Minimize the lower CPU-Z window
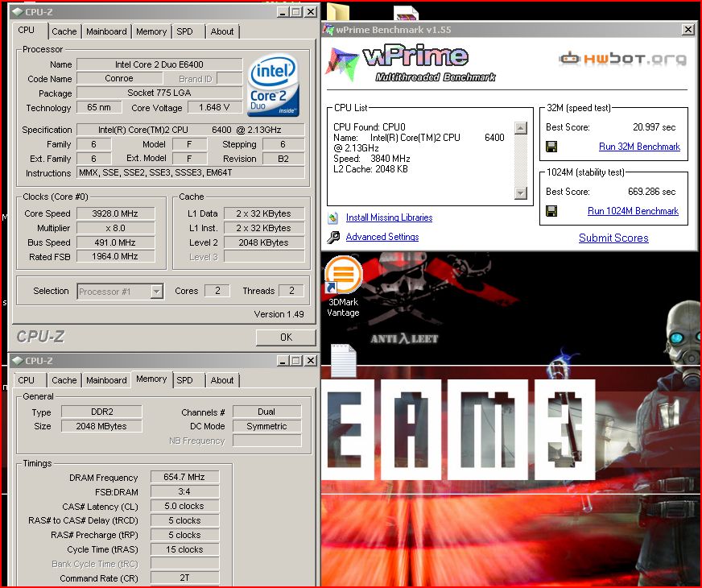The width and height of the screenshot is (702, 588). 283,361
